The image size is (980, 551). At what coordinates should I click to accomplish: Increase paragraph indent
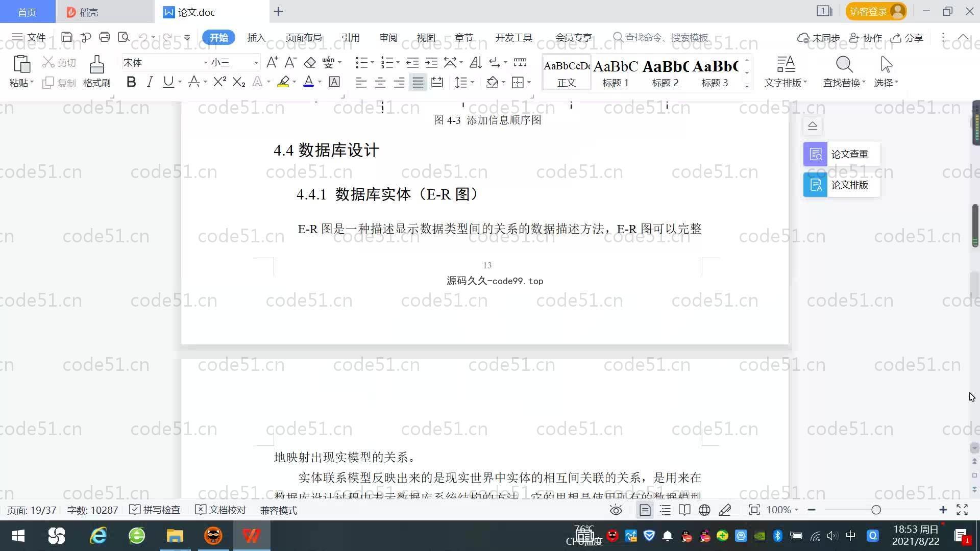[431, 62]
